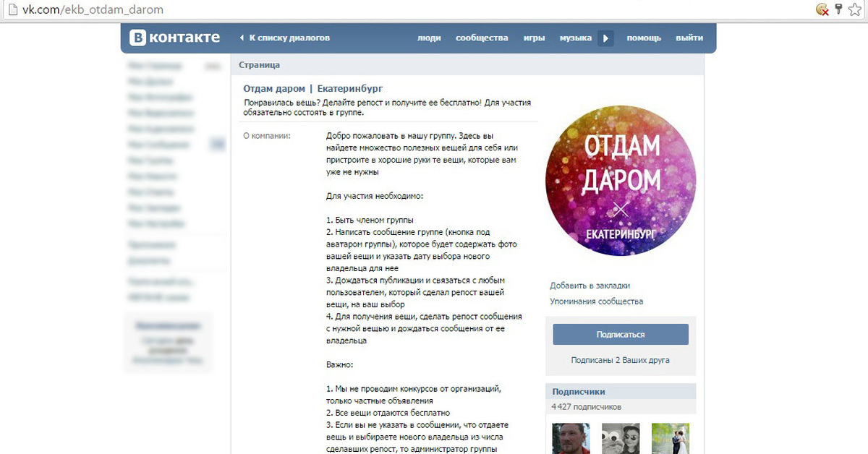Open the Упоминания сообщества link
The image size is (868, 454).
tap(596, 301)
